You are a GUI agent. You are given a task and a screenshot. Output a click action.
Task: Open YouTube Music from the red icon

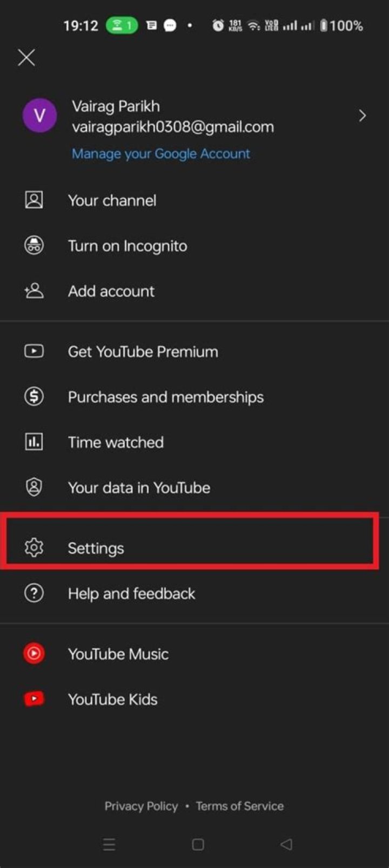[33, 654]
